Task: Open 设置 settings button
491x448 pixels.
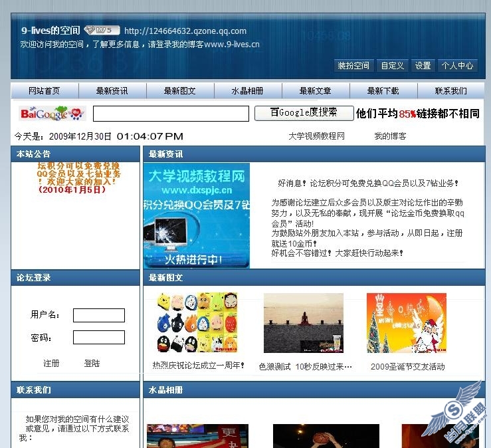Action: coord(423,66)
